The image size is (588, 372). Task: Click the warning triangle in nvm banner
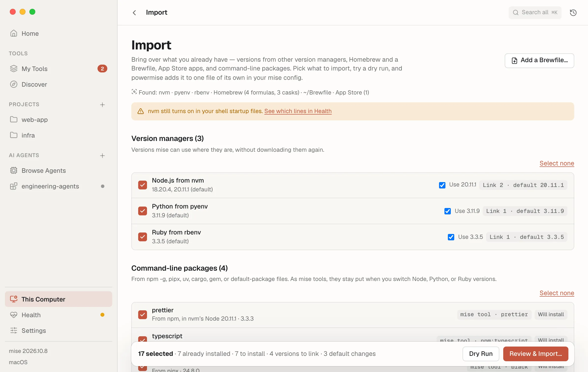coord(141,111)
